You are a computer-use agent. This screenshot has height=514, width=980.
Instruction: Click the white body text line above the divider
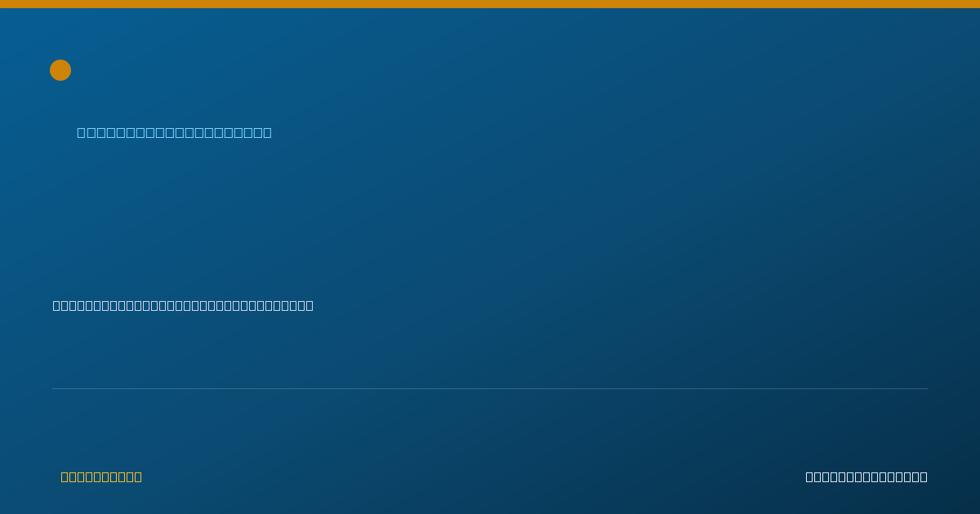(x=183, y=305)
